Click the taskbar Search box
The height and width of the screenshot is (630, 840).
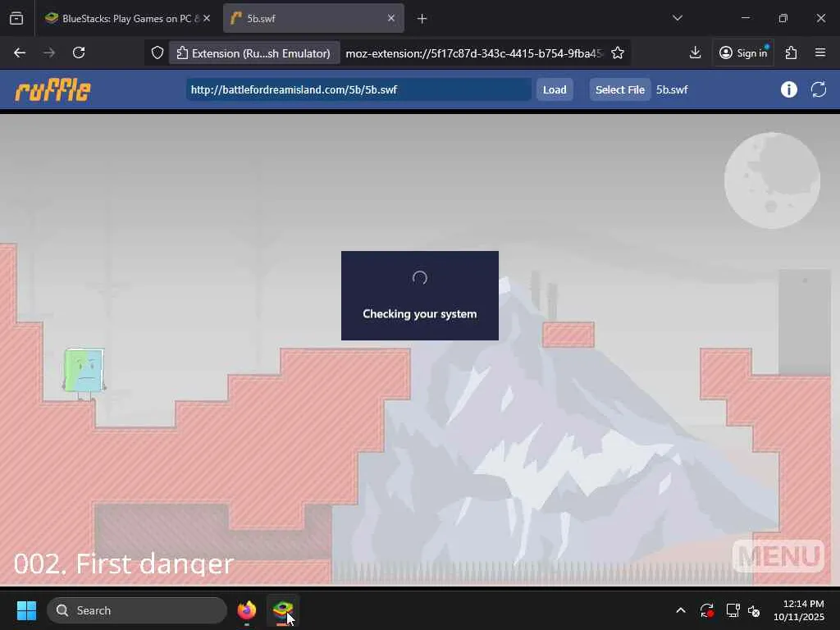click(137, 610)
